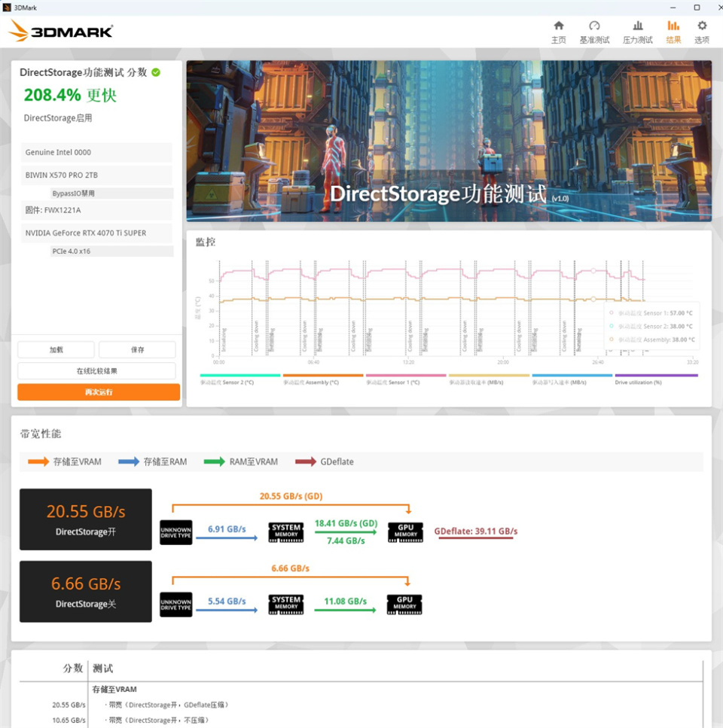Click the PCIe 4.0 x16 label
723x728 pixels.
(111, 251)
